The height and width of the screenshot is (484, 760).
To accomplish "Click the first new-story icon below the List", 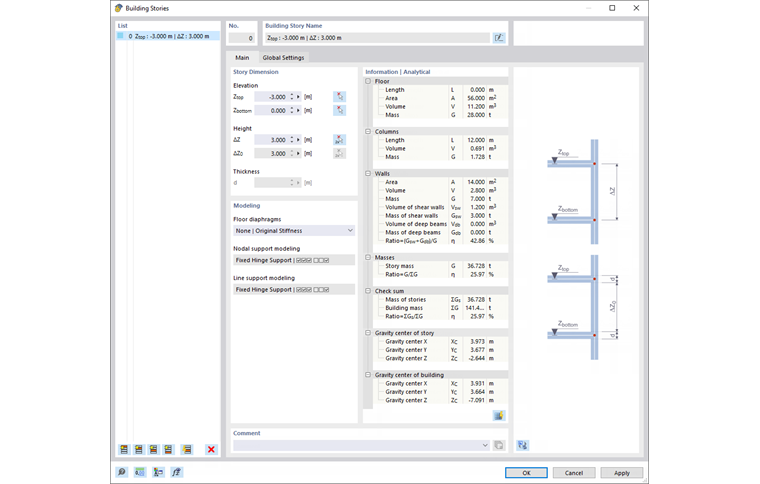I will point(124,449).
